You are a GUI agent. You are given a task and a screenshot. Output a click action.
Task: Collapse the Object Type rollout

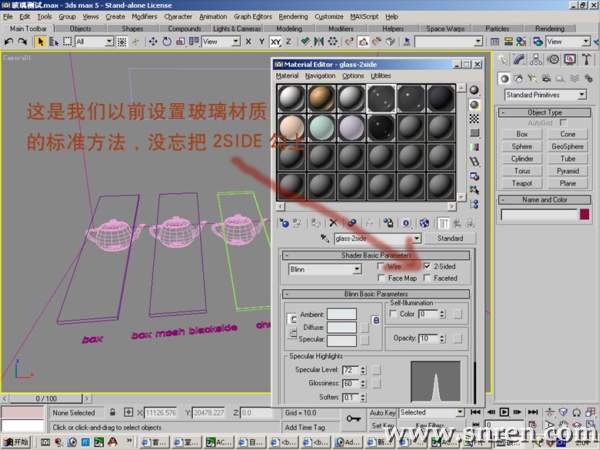coord(545,112)
